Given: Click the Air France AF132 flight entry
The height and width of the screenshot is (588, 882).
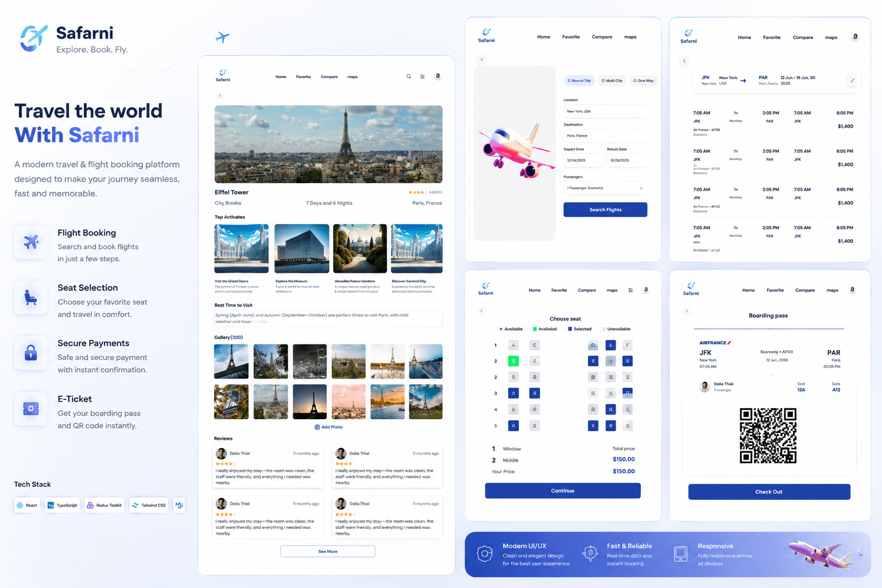Looking at the screenshot, I should [x=773, y=122].
